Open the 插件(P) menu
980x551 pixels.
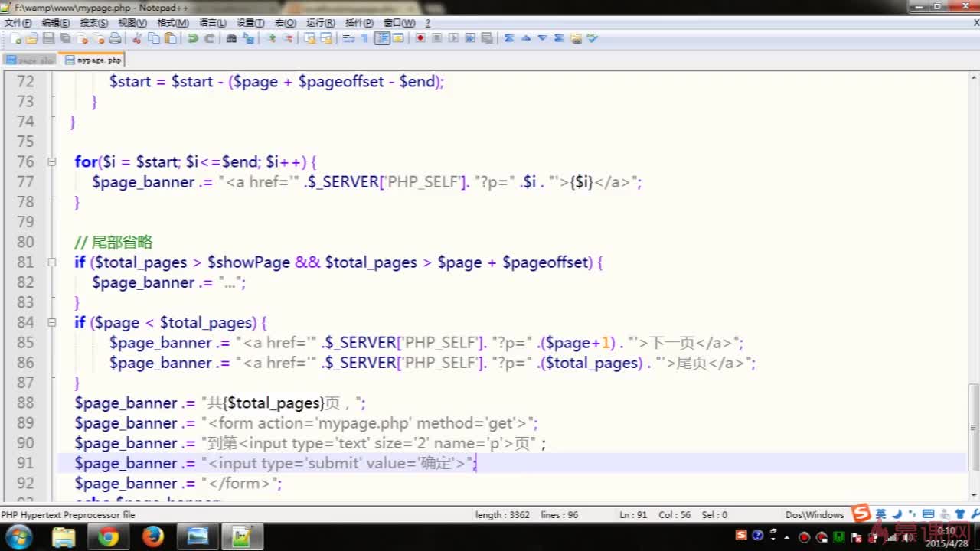(359, 23)
